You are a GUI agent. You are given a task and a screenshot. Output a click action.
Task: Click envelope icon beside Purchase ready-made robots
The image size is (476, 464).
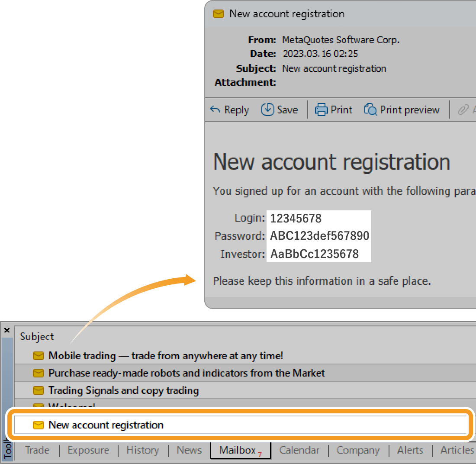pyautogui.click(x=38, y=373)
